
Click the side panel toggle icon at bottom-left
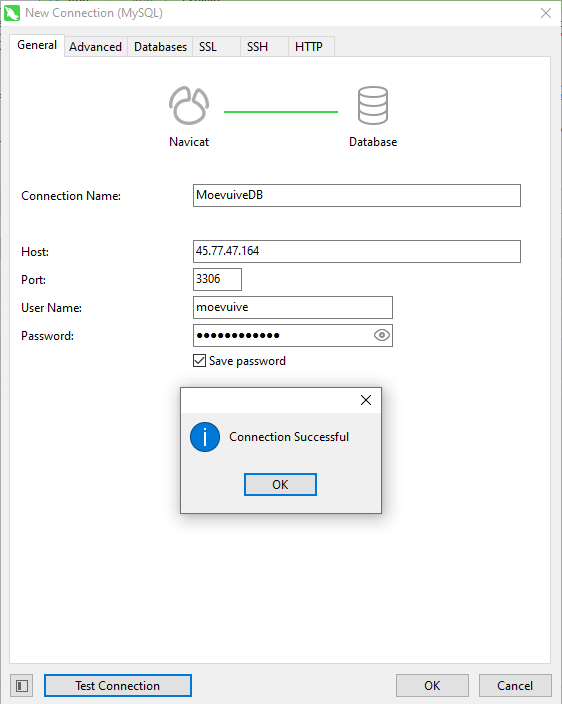coord(22,686)
